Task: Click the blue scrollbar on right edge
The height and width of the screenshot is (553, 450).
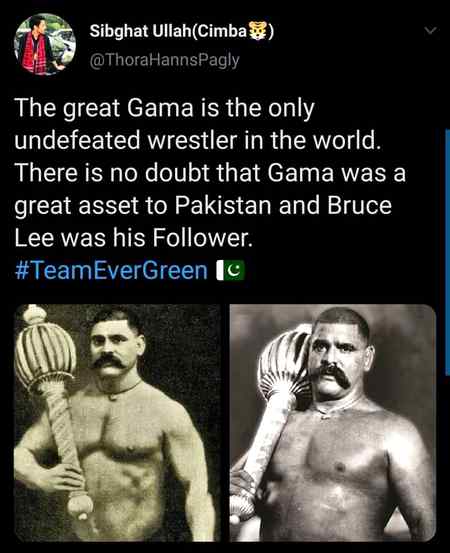Action: tap(448, 252)
